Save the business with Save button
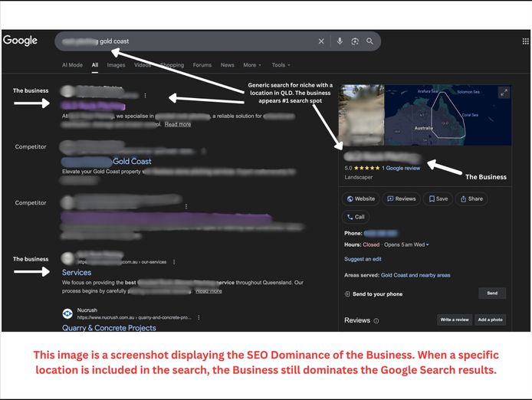The height and width of the screenshot is (400, 532). pyautogui.click(x=438, y=198)
